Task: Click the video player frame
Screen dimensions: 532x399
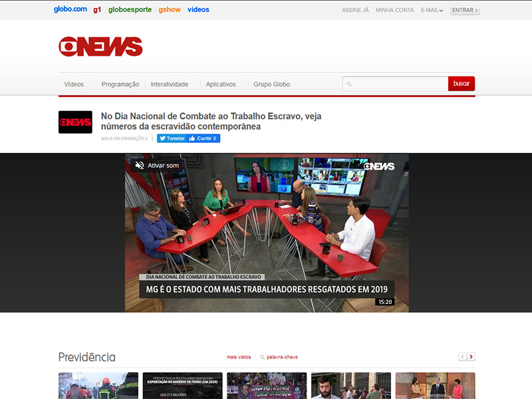Action: coord(267,233)
